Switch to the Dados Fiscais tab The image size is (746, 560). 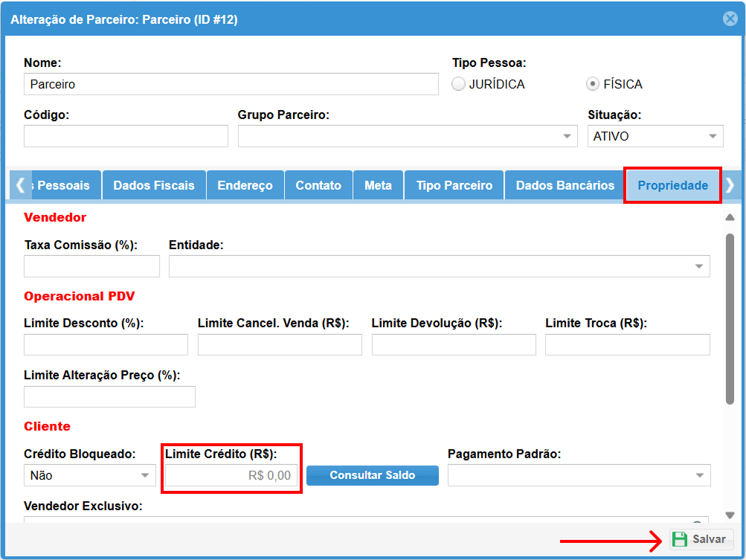tap(154, 185)
